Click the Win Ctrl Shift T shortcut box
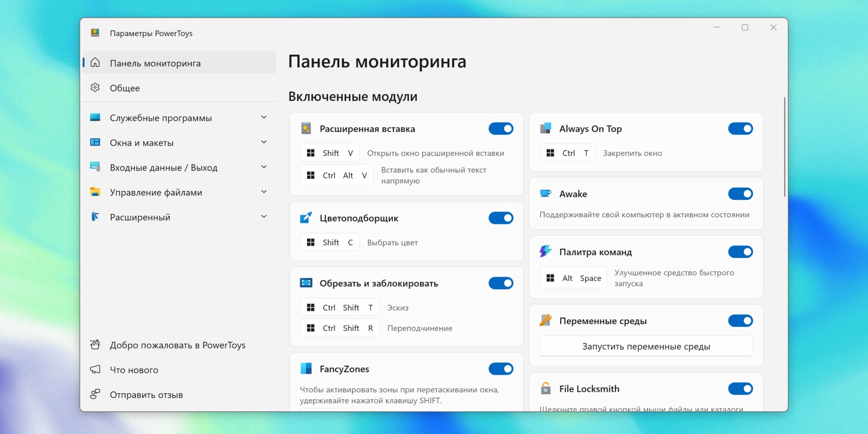Viewport: 868px width, 434px height. (x=340, y=308)
